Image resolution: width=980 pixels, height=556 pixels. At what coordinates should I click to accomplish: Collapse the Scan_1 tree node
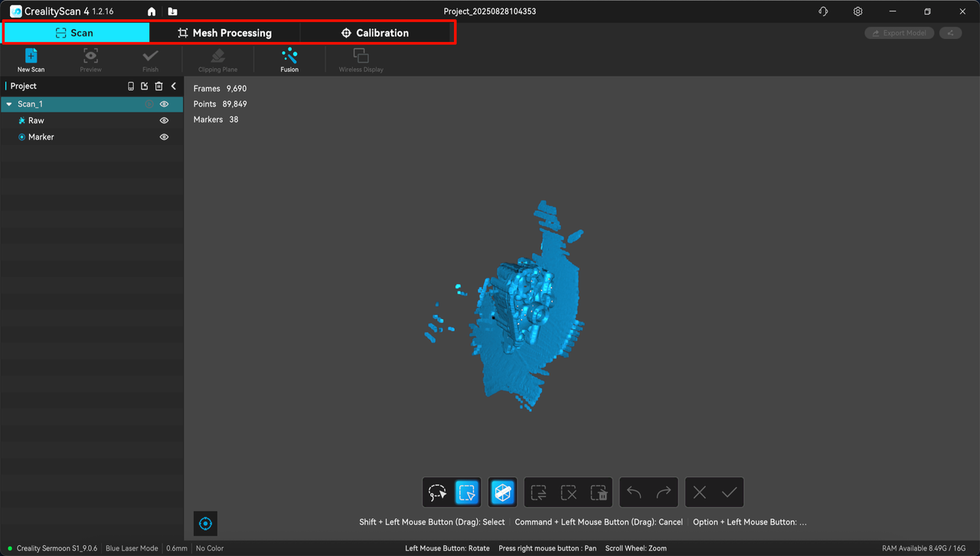point(9,104)
